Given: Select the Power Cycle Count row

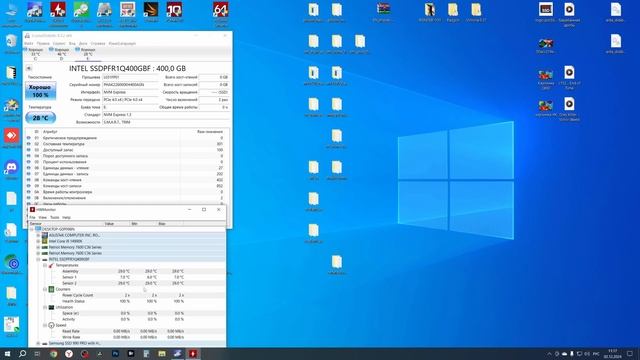Looking at the screenshot, I should [127, 295].
